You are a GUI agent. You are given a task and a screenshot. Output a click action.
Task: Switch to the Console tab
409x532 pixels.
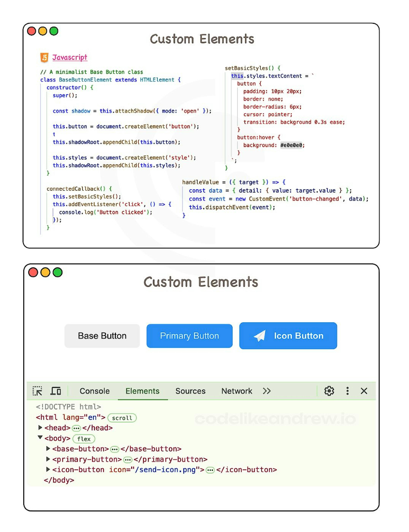point(94,391)
